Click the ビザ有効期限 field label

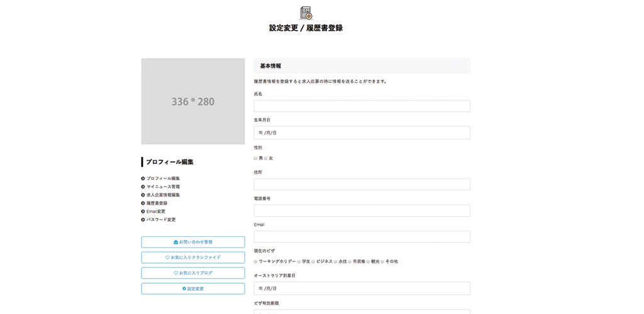(267, 303)
